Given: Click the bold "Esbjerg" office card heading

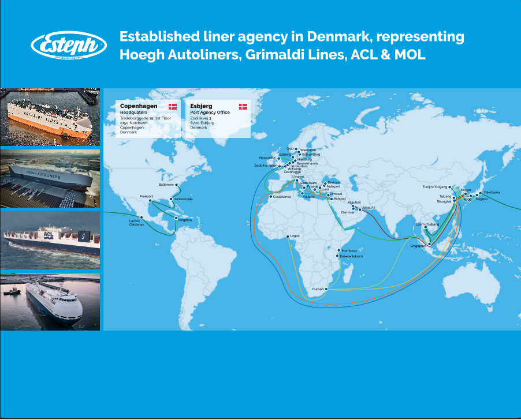Looking at the screenshot, I should pyautogui.click(x=201, y=106).
